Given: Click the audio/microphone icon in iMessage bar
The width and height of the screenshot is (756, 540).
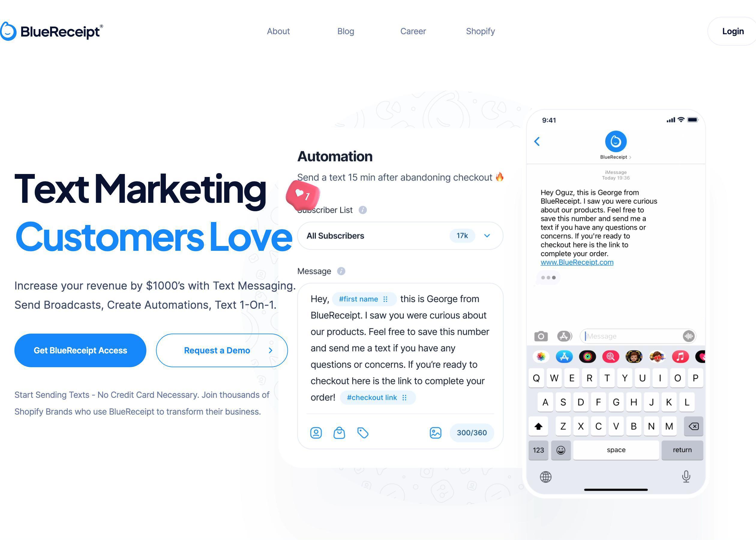Looking at the screenshot, I should [x=689, y=335].
